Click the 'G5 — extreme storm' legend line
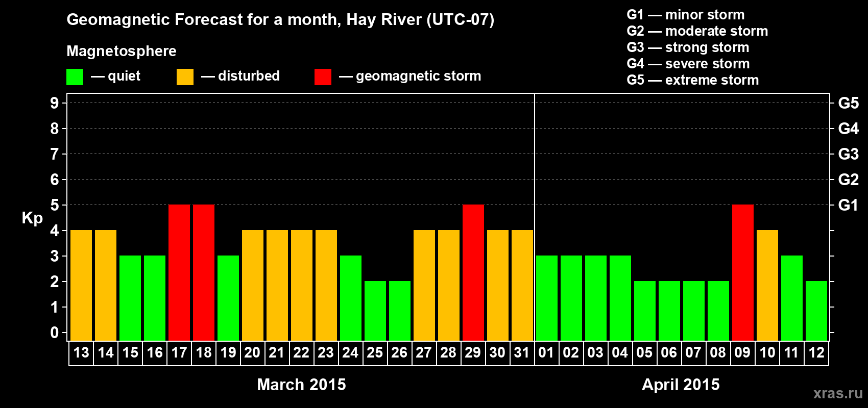868x408 pixels. point(693,80)
